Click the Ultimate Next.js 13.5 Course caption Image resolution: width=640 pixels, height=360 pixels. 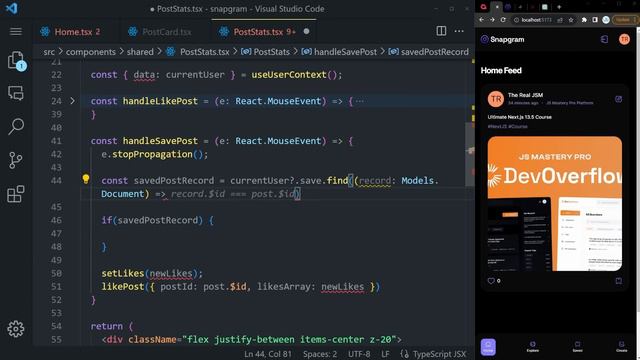(x=519, y=117)
